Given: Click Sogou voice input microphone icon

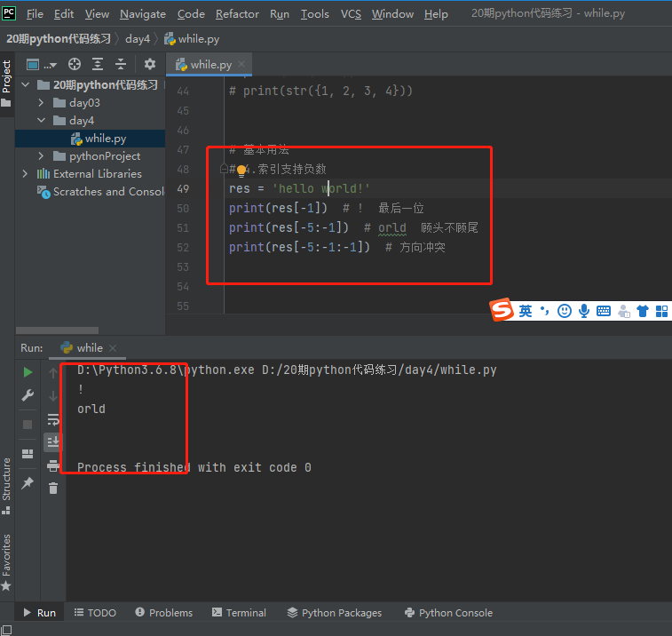Looking at the screenshot, I should pos(584,311).
